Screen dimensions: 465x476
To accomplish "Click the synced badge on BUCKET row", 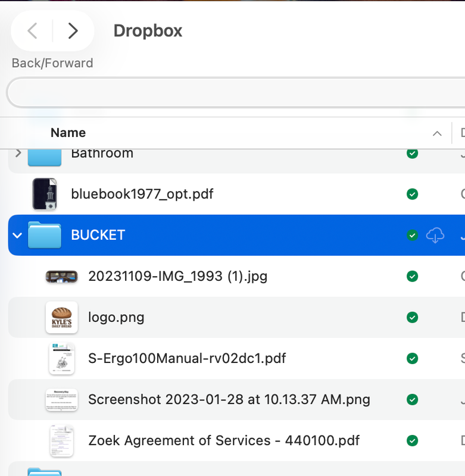I will (x=412, y=236).
